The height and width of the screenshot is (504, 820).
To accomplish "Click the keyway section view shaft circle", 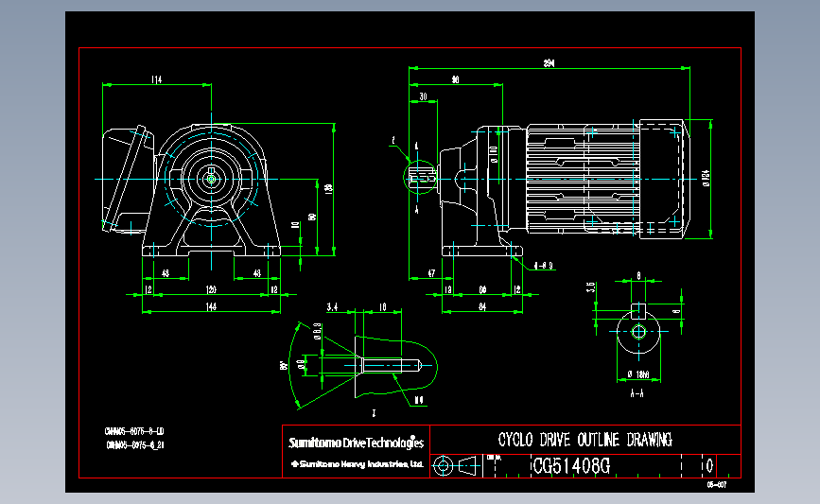I will [638, 332].
